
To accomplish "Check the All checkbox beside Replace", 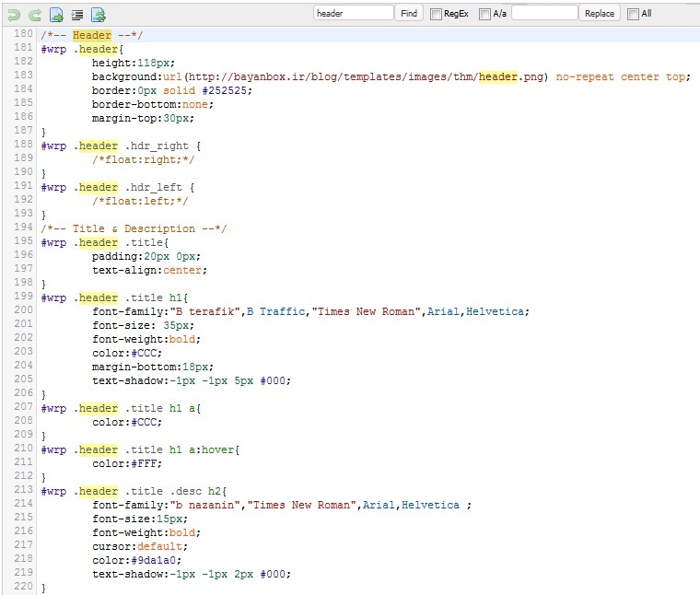I will 633,14.
